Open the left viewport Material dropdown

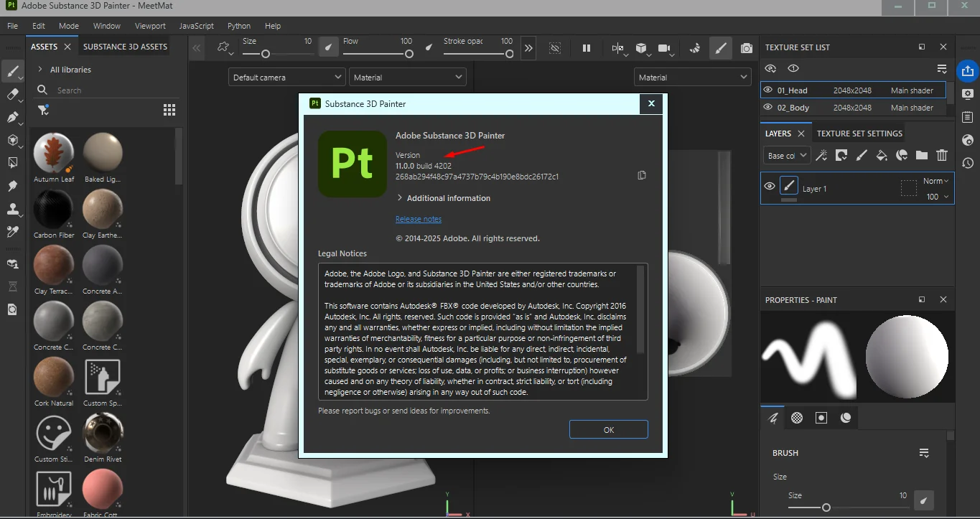[408, 77]
